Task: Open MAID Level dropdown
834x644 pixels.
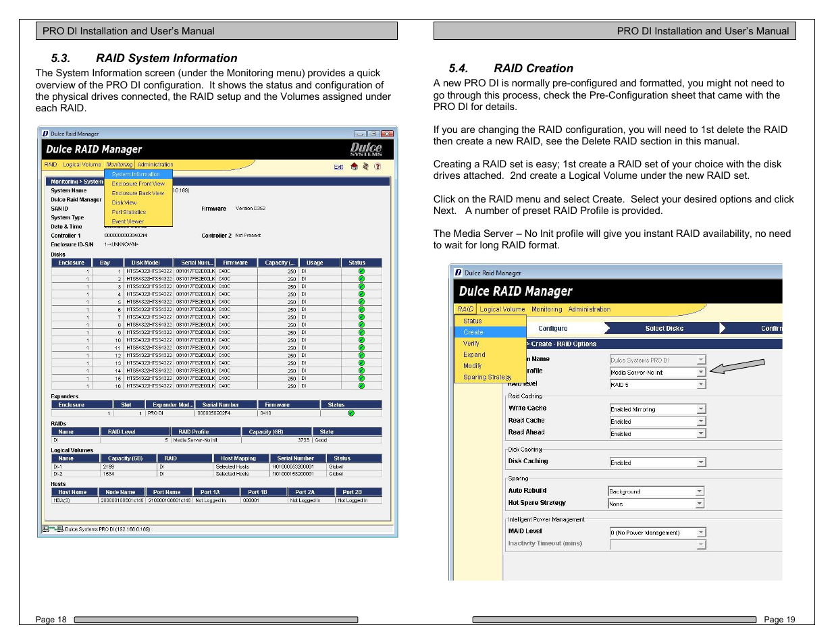Action: [x=658, y=533]
